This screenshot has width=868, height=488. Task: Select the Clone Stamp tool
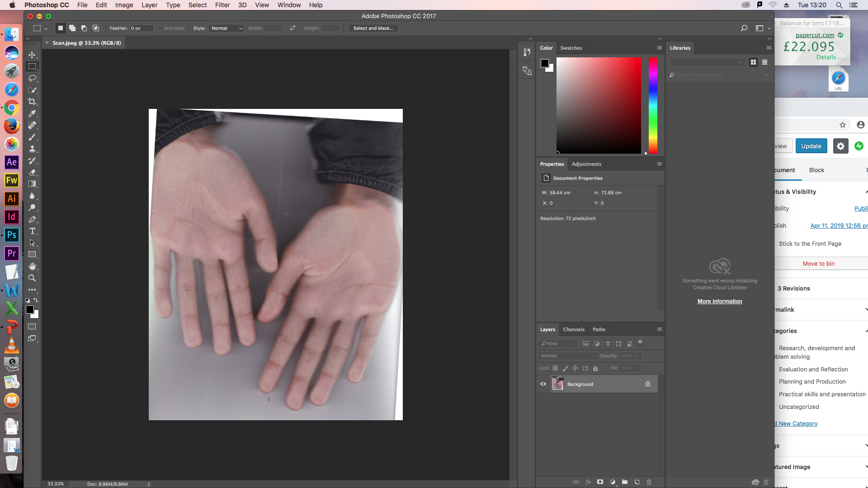pyautogui.click(x=32, y=149)
